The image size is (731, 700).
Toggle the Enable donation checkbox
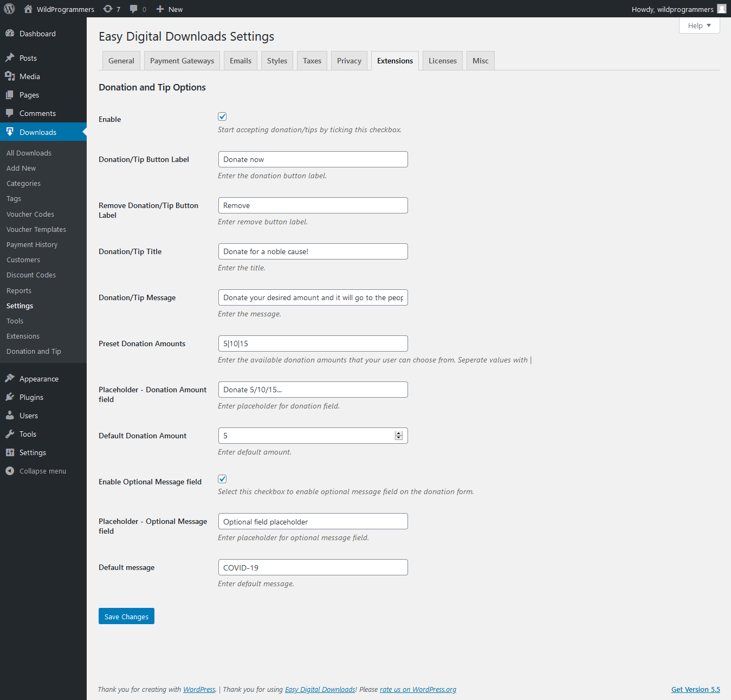tap(222, 116)
